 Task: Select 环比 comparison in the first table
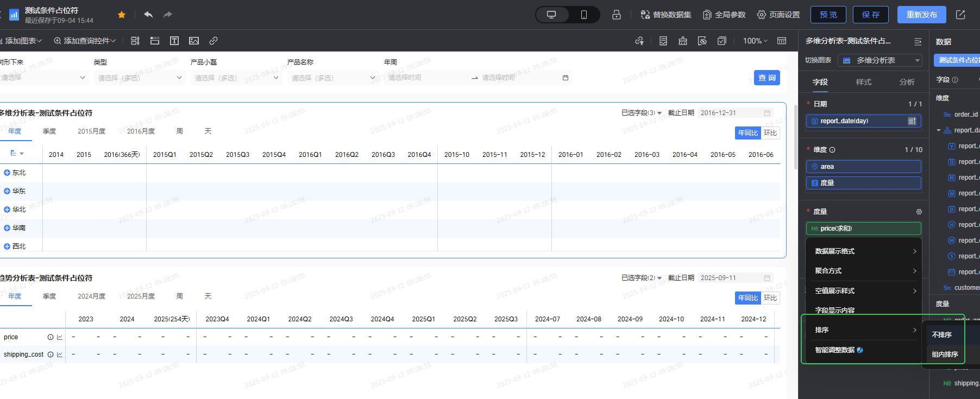[770, 133]
